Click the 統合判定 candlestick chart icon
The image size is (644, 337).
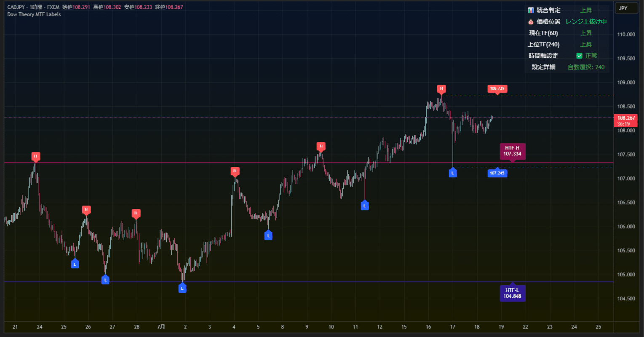[531, 10]
